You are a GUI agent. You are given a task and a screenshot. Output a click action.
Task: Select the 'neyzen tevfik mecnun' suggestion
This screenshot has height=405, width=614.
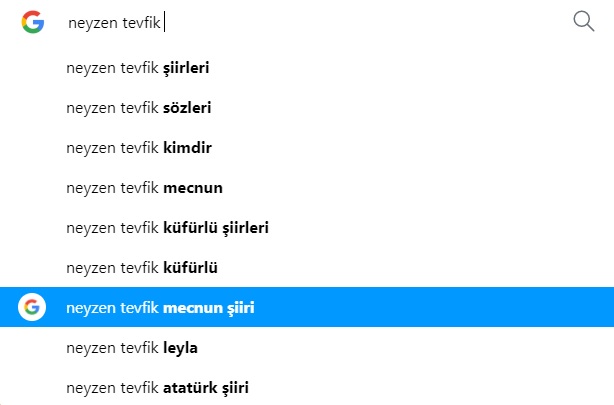tap(144, 188)
